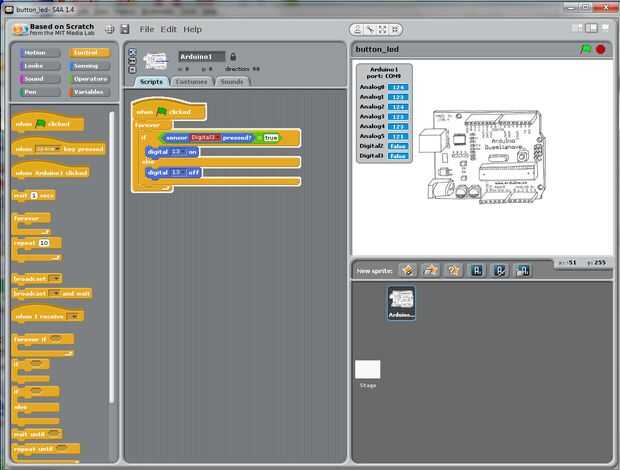Select the Sensing block category
620x470 pixels.
[89, 66]
